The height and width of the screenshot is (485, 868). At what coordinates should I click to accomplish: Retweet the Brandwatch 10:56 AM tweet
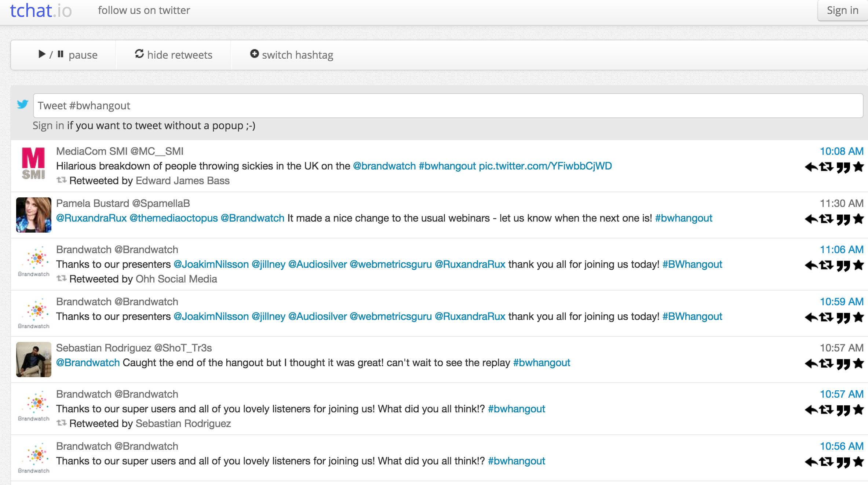point(827,462)
